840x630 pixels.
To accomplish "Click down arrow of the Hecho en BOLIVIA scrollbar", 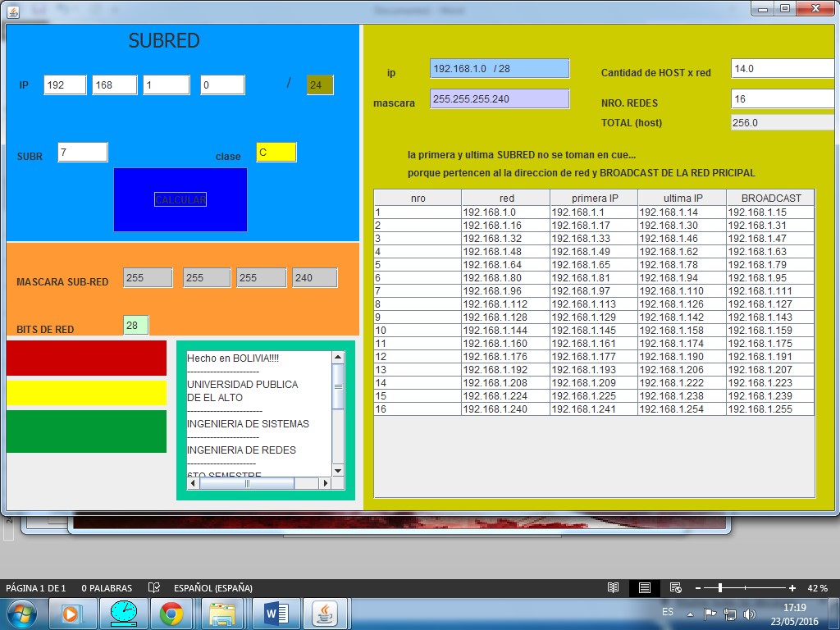I will point(336,470).
